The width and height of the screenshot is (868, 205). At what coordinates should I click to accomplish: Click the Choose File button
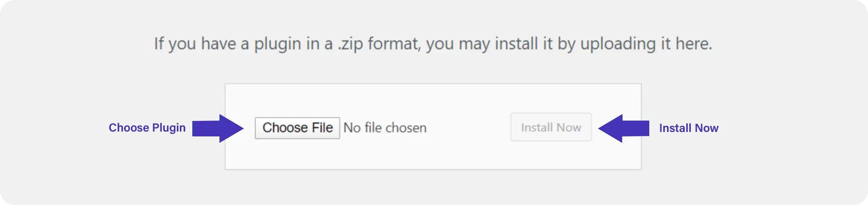tap(297, 128)
